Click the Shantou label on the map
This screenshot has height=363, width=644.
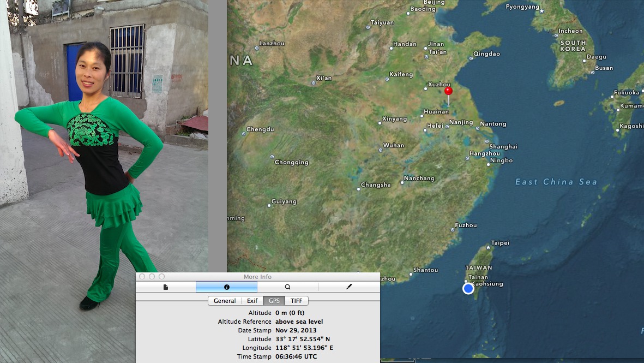click(425, 270)
